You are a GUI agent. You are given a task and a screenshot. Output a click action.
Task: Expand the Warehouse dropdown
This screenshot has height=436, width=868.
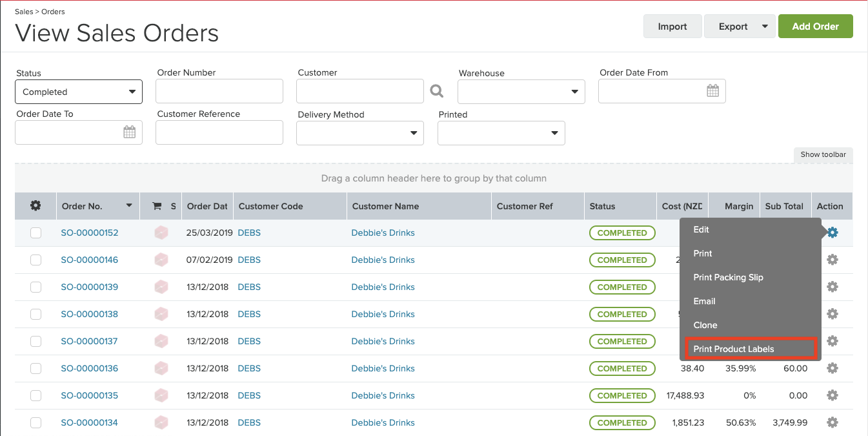pyautogui.click(x=521, y=92)
